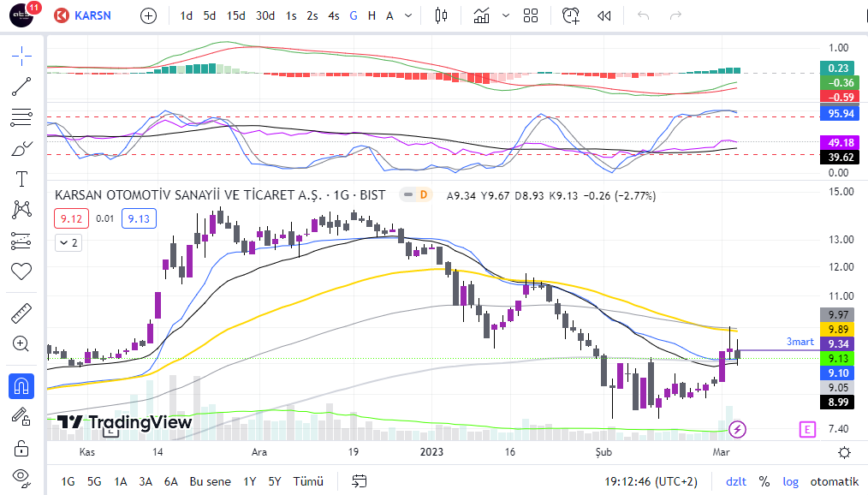This screenshot has width=868, height=495.
Task: Set range to 5G
Action: pyautogui.click(x=94, y=481)
